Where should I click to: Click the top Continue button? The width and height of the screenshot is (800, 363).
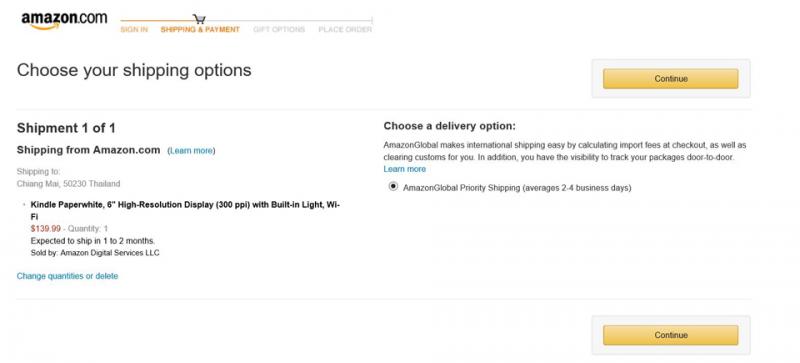[670, 79]
